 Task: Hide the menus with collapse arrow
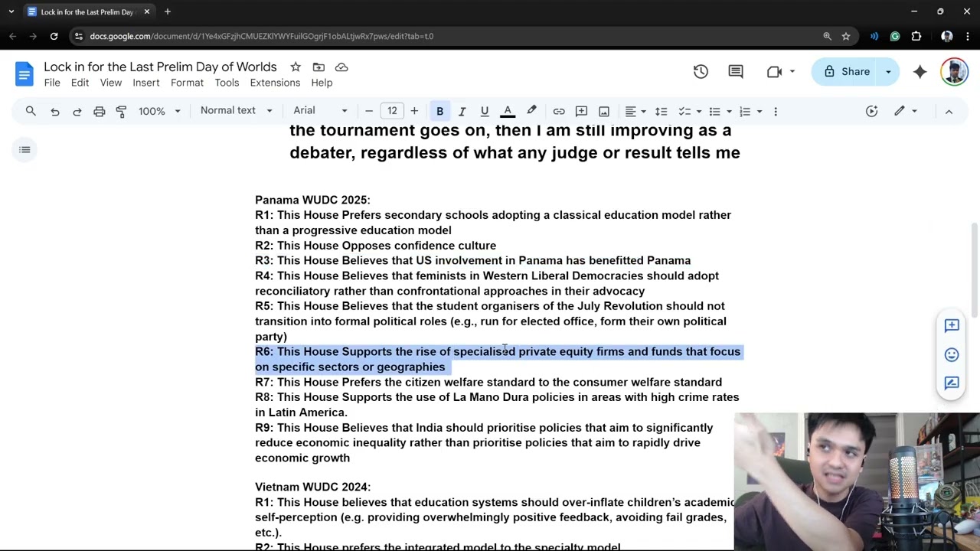click(x=949, y=111)
